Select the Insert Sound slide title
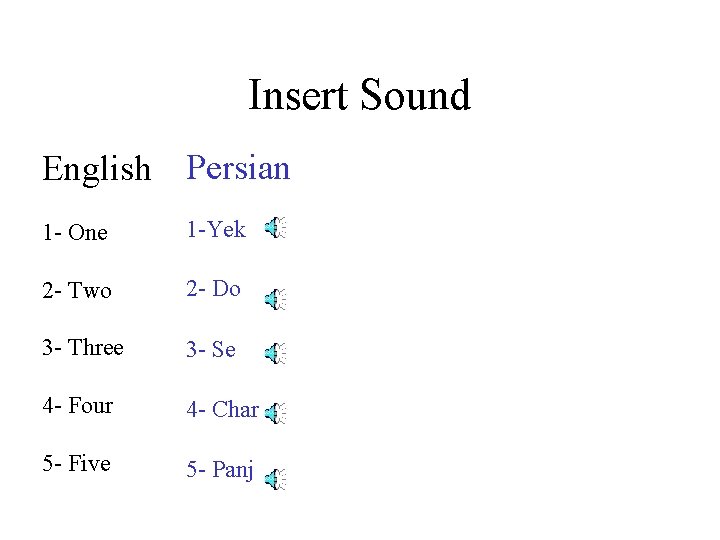The image size is (720, 540). tap(359, 96)
